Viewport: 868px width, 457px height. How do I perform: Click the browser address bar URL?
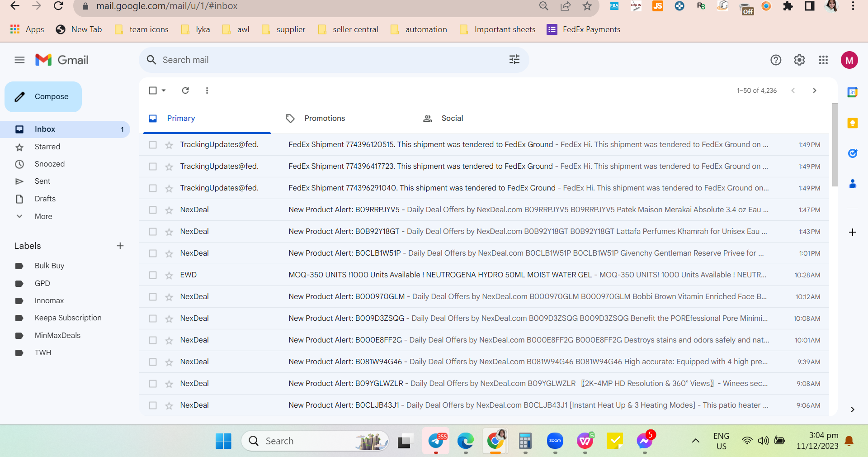(x=167, y=6)
